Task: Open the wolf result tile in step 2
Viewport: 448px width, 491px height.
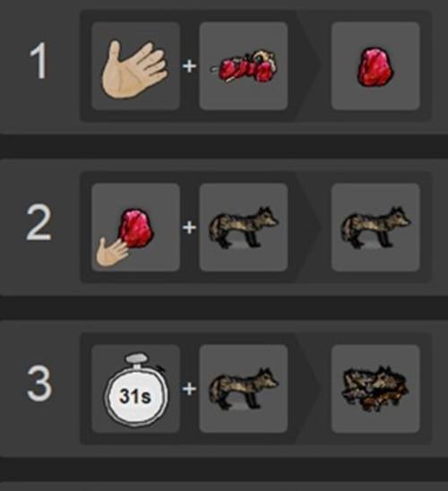Action: point(375,228)
